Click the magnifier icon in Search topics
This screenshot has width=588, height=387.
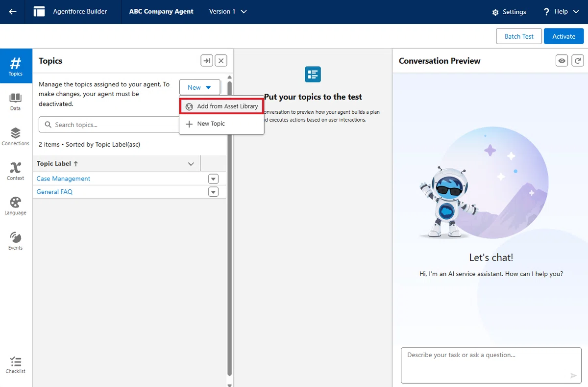[48, 125]
